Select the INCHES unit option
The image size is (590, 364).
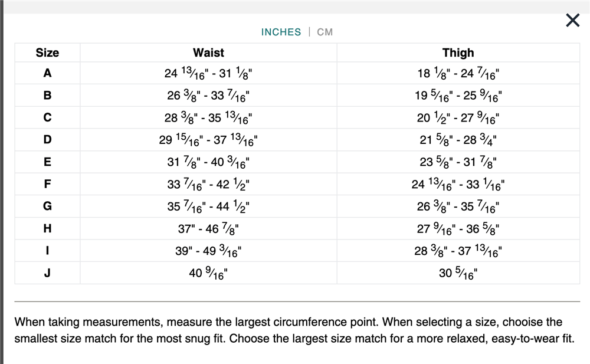point(281,32)
